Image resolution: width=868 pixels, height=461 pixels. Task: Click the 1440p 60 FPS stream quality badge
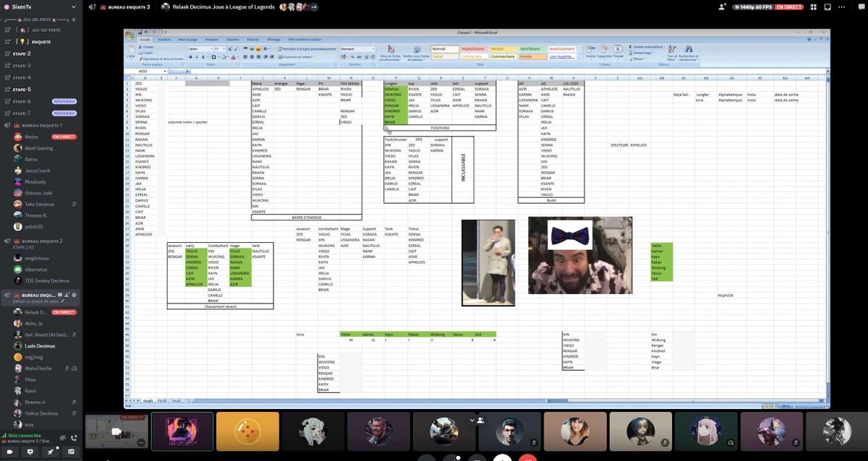click(x=752, y=7)
